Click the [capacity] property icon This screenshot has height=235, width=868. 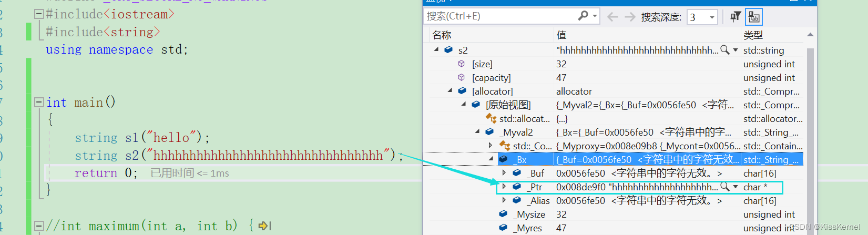click(x=462, y=77)
